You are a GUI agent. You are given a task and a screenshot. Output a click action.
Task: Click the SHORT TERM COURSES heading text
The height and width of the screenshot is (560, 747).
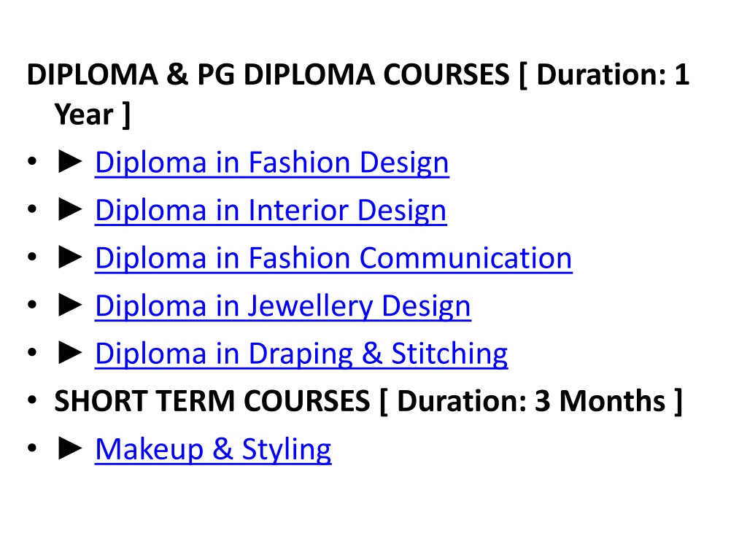pos(212,401)
